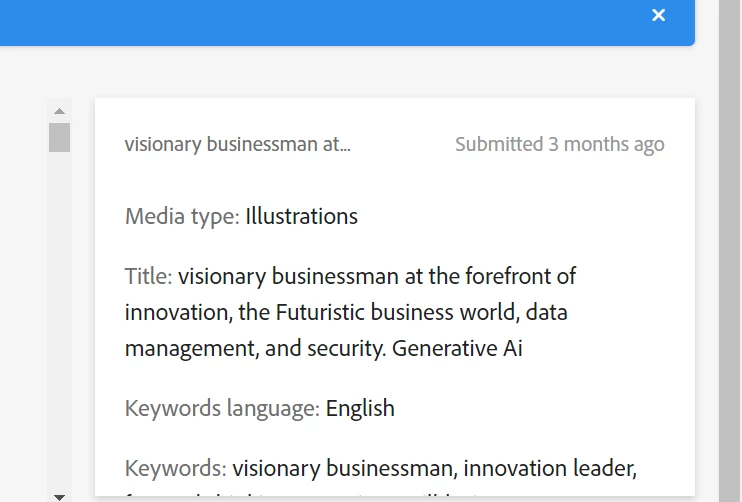Open the truncated "visionary businessman at..." heading
The height and width of the screenshot is (502, 742).
tap(238, 144)
